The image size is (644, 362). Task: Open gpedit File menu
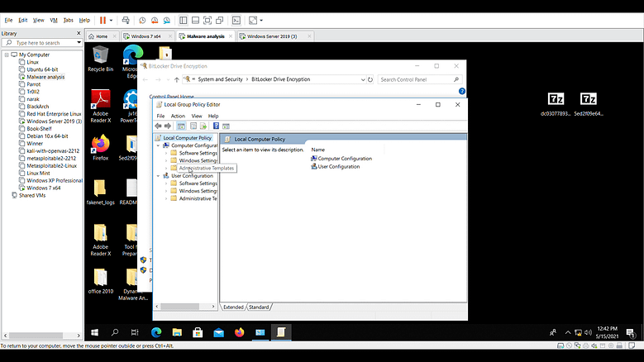(x=160, y=117)
